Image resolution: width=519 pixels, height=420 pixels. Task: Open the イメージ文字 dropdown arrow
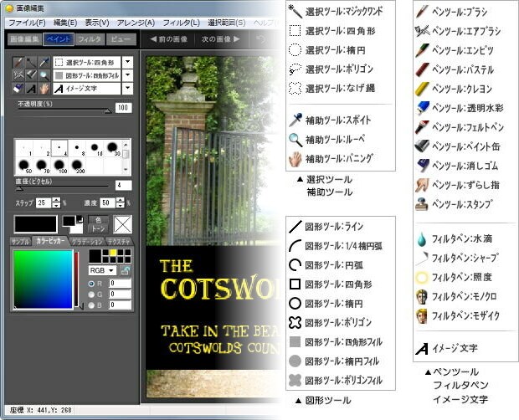click(x=127, y=88)
